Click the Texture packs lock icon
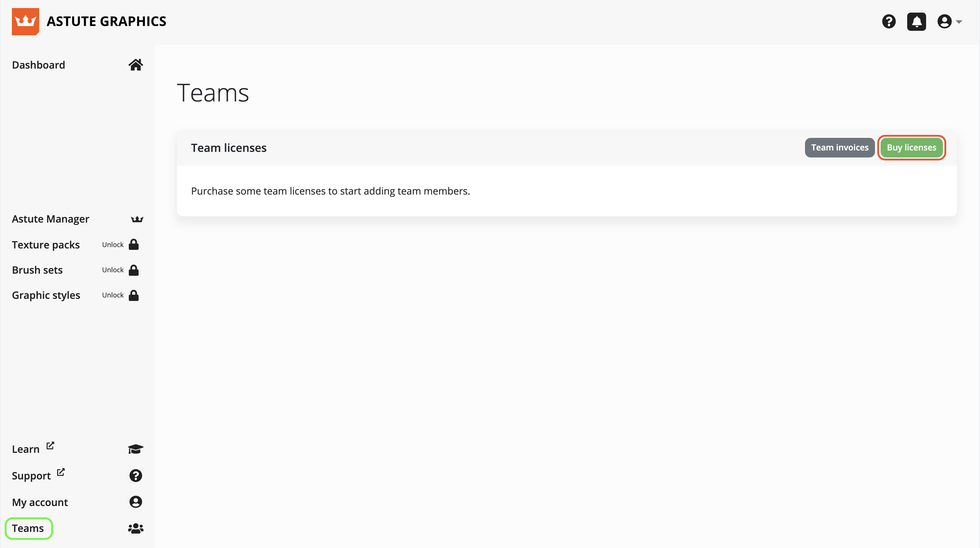Image resolution: width=980 pixels, height=548 pixels. tap(134, 245)
